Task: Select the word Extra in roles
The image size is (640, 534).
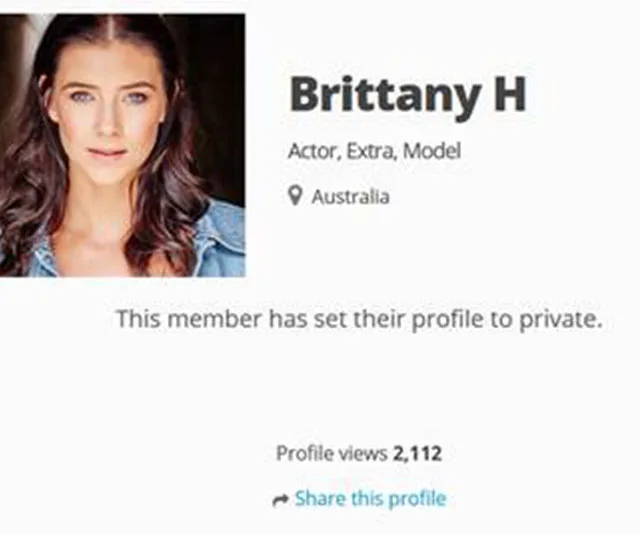Action: pyautogui.click(x=371, y=151)
